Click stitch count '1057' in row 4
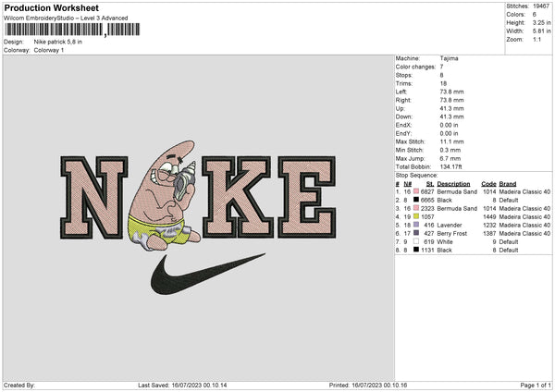 pos(427,216)
